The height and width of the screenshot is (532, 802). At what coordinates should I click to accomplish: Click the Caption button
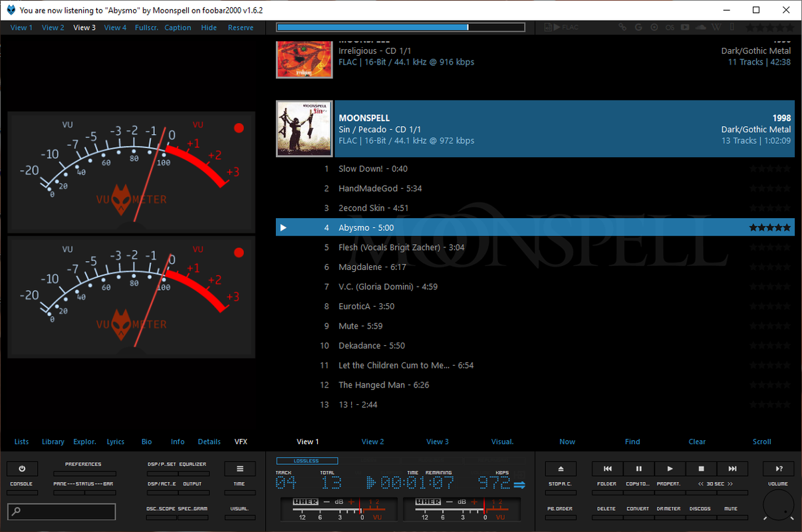point(178,28)
